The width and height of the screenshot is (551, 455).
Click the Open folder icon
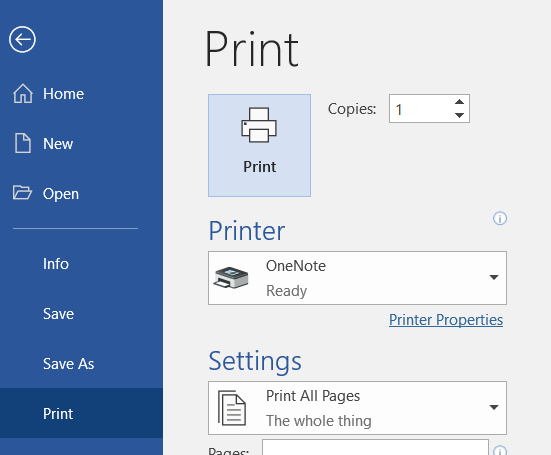click(22, 193)
